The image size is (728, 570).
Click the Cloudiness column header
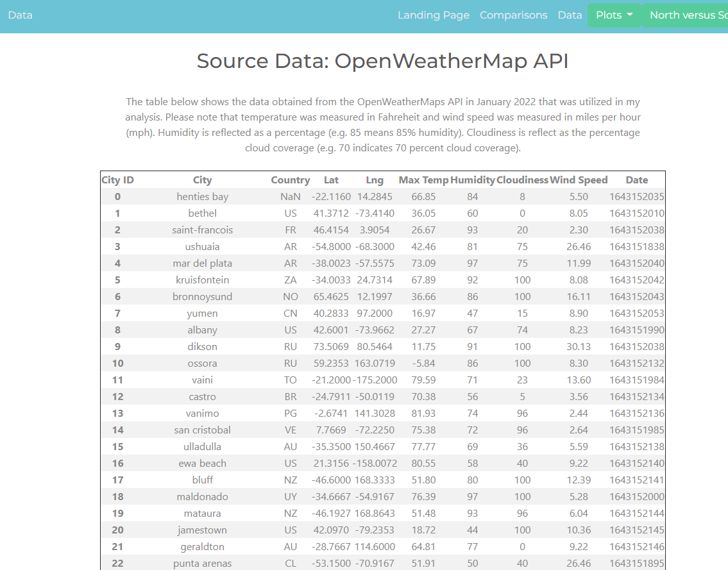(x=522, y=180)
